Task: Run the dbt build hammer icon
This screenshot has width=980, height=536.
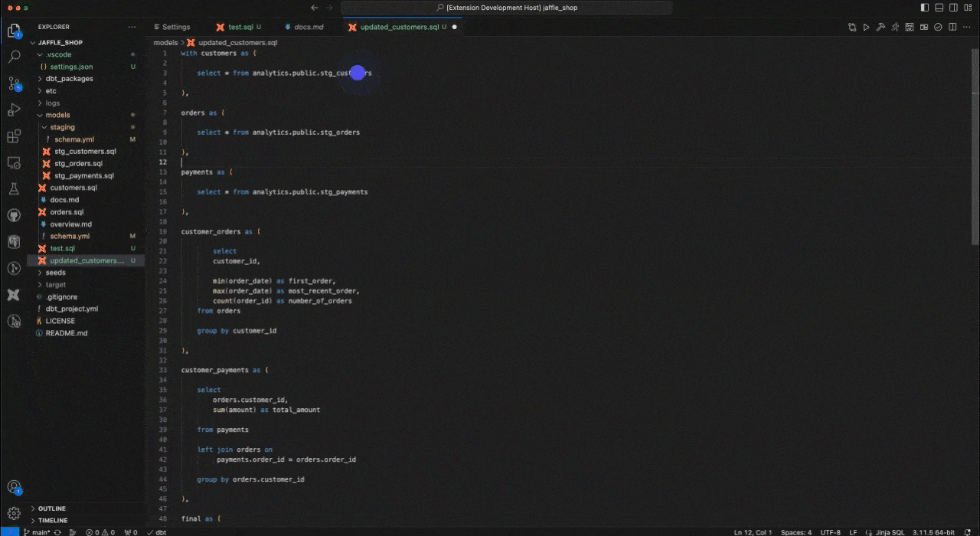Action: (x=880, y=27)
